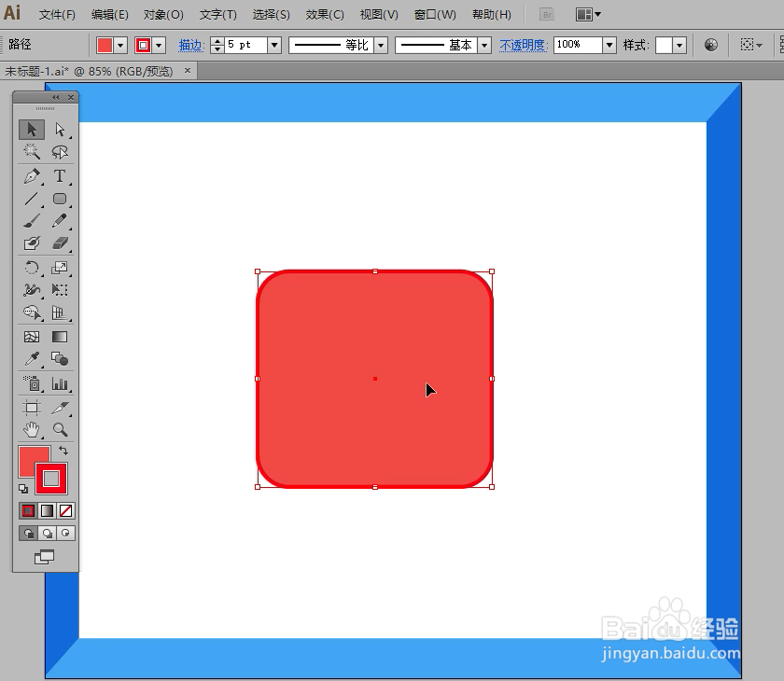Set paint mode to None
Image resolution: width=784 pixels, height=681 pixels.
click(x=65, y=510)
